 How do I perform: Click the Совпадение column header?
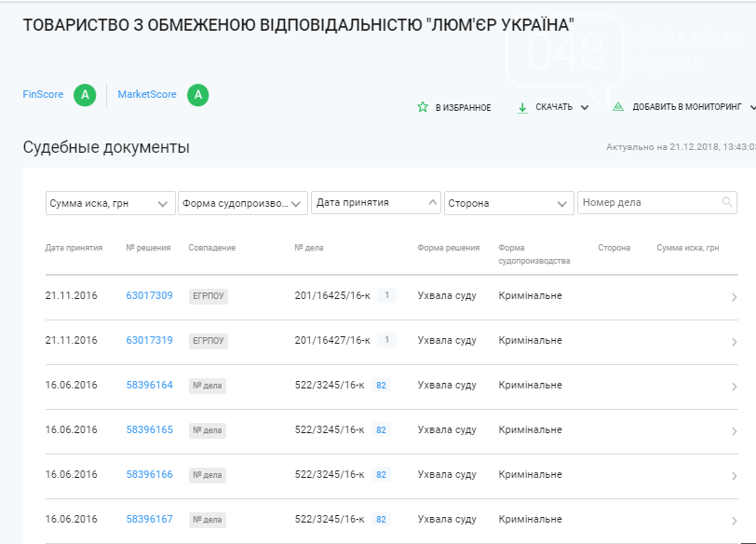(x=212, y=248)
